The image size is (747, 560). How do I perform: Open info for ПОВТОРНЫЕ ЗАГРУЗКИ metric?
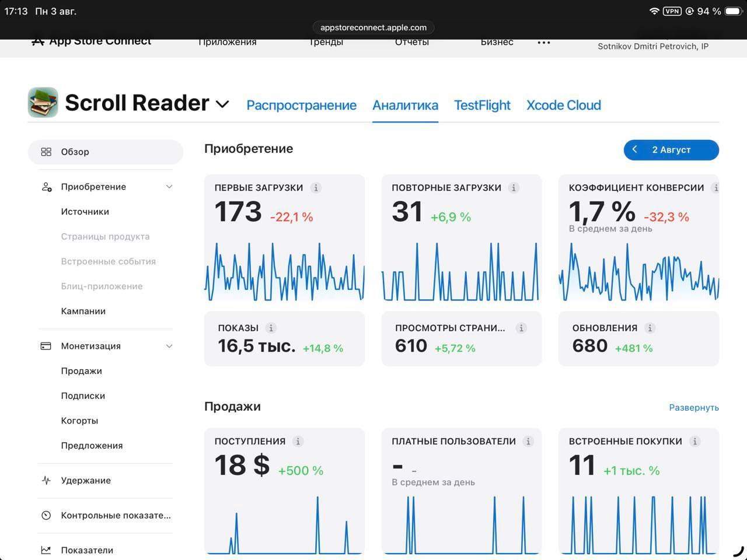[x=514, y=188]
